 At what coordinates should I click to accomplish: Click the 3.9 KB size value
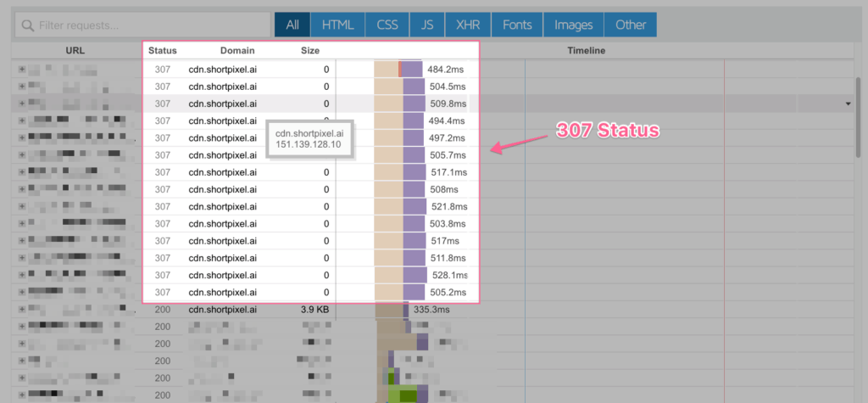coord(315,310)
